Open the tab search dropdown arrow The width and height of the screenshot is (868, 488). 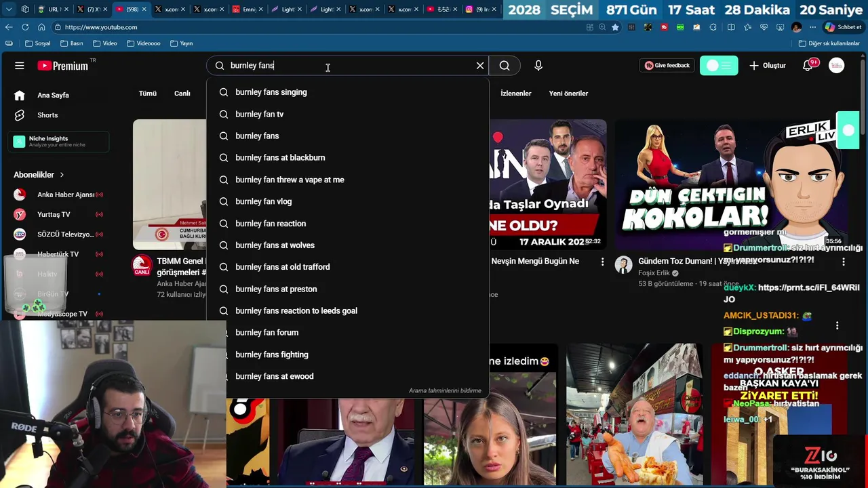click(x=9, y=9)
